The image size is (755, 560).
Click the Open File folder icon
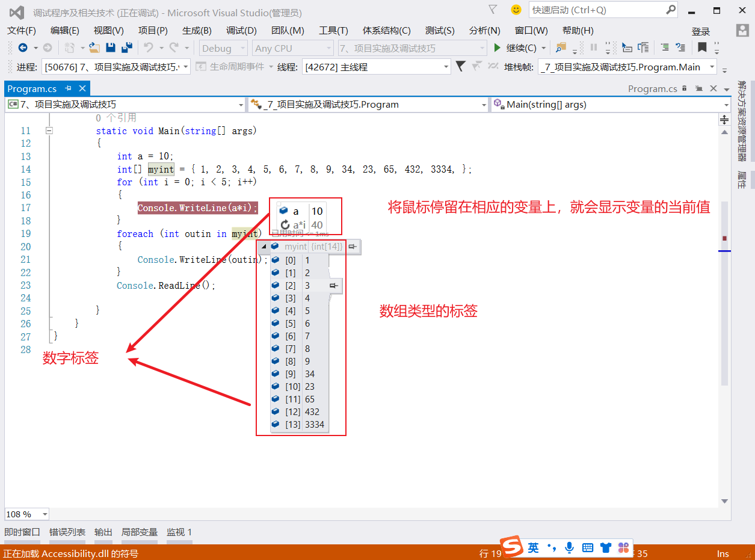(x=94, y=48)
